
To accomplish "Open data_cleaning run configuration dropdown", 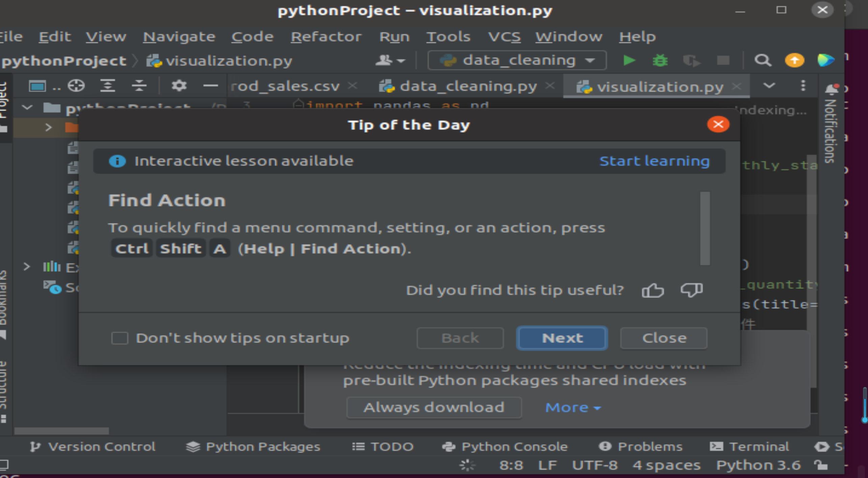I will click(517, 61).
